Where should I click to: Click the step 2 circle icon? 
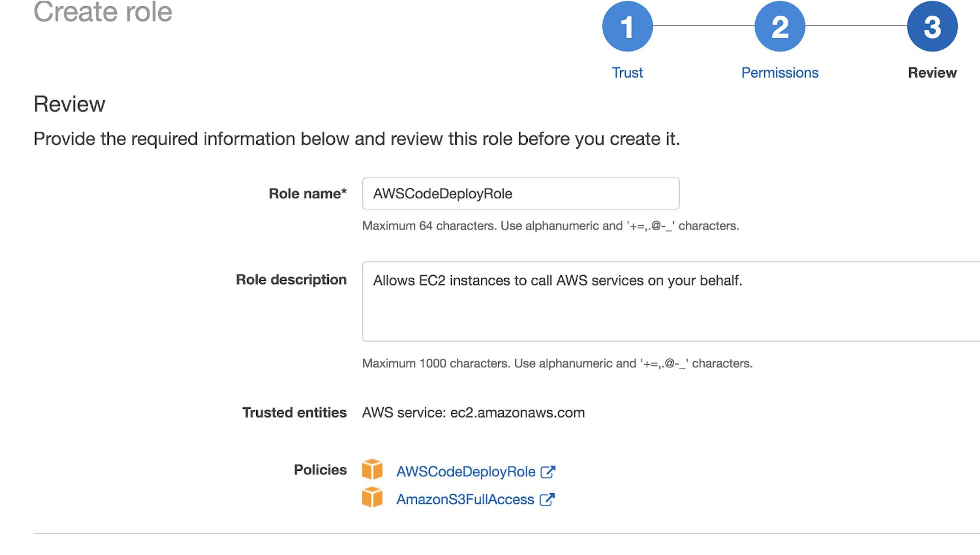coord(779,27)
